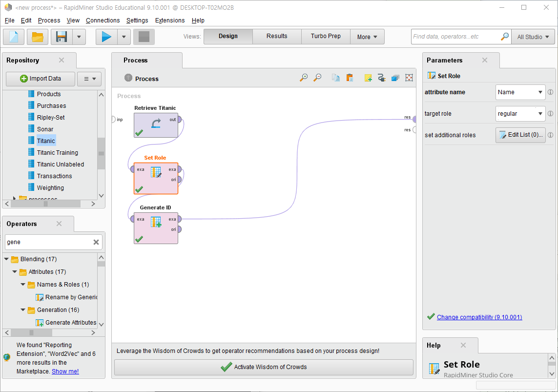Close the Repository panel
558x392 pixels.
[x=62, y=60]
